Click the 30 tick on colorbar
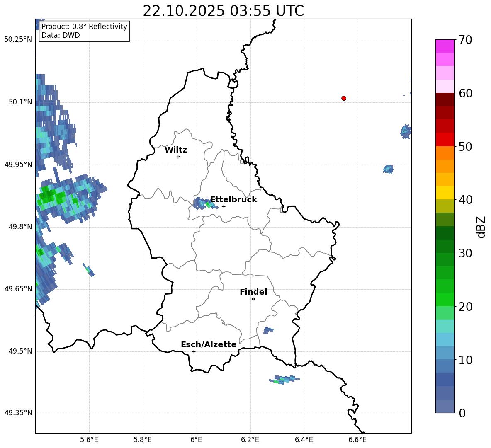Image resolution: width=491 pixels, height=448 pixels. [x=465, y=253]
